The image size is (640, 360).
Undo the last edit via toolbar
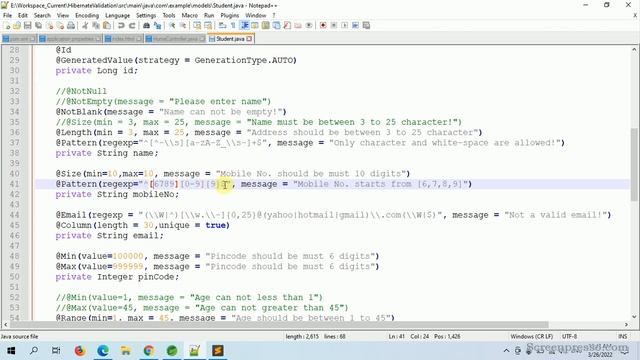(x=121, y=25)
